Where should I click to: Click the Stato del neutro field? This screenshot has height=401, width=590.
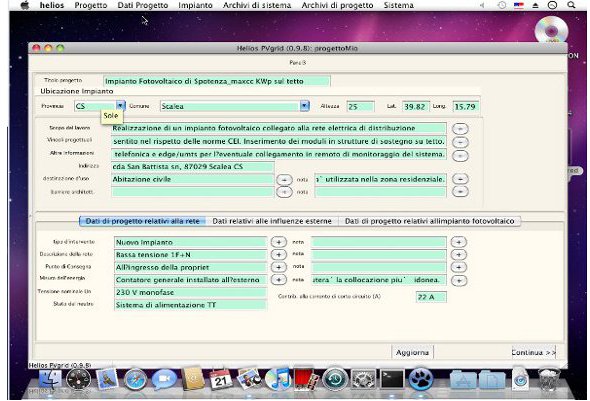pos(190,305)
